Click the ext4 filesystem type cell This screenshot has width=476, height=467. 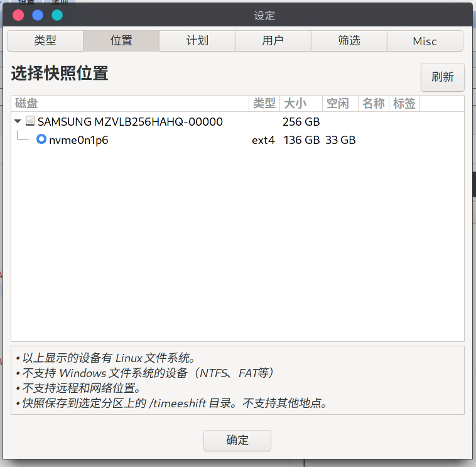pos(263,140)
